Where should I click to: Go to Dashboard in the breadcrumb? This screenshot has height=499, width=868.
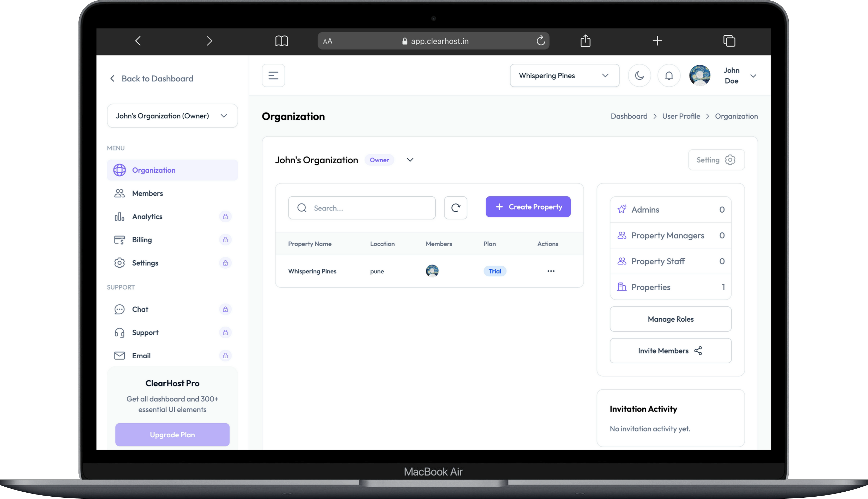point(629,116)
